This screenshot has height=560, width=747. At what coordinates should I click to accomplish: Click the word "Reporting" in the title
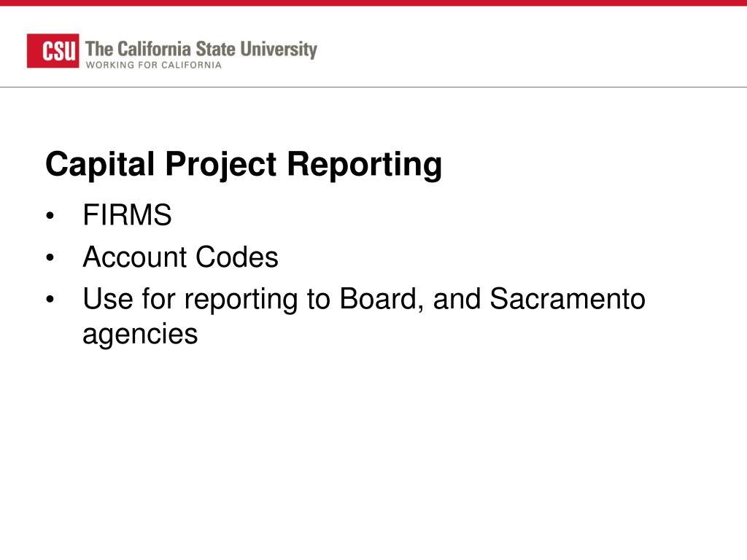364,165
